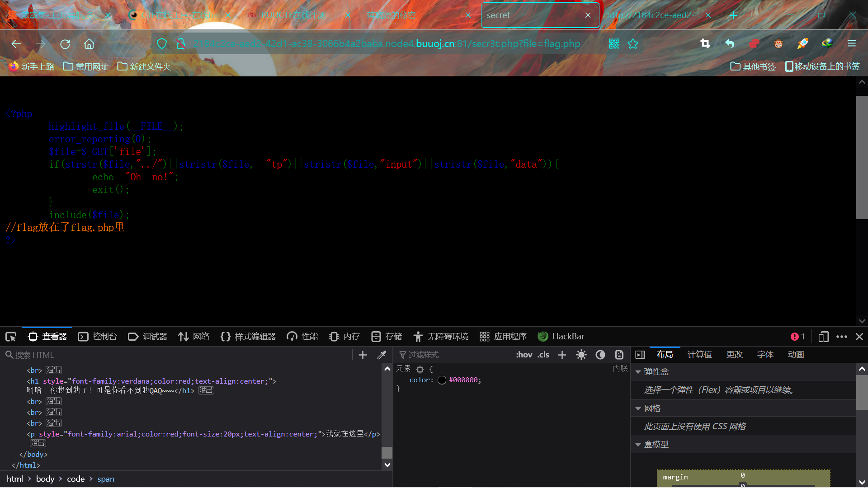Open the 存储 storage tab
This screenshot has height=488, width=868.
(387, 337)
